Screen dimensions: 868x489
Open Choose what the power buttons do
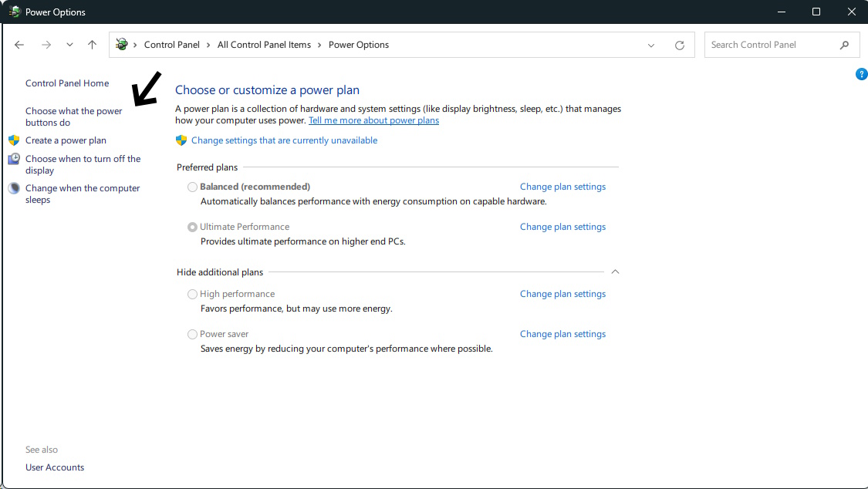tap(73, 116)
